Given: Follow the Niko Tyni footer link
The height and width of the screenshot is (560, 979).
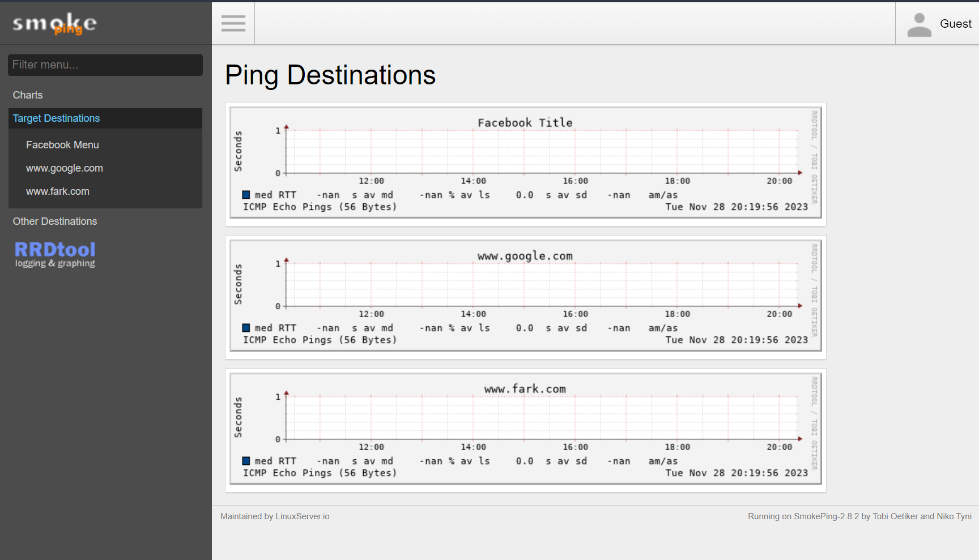Looking at the screenshot, I should pos(954,516).
